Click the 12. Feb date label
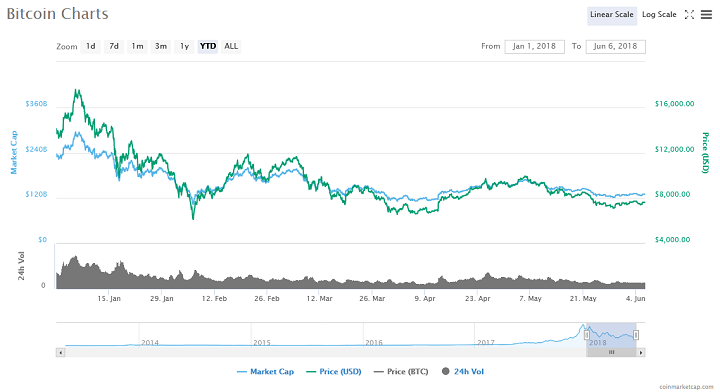720x392 pixels. (214, 298)
